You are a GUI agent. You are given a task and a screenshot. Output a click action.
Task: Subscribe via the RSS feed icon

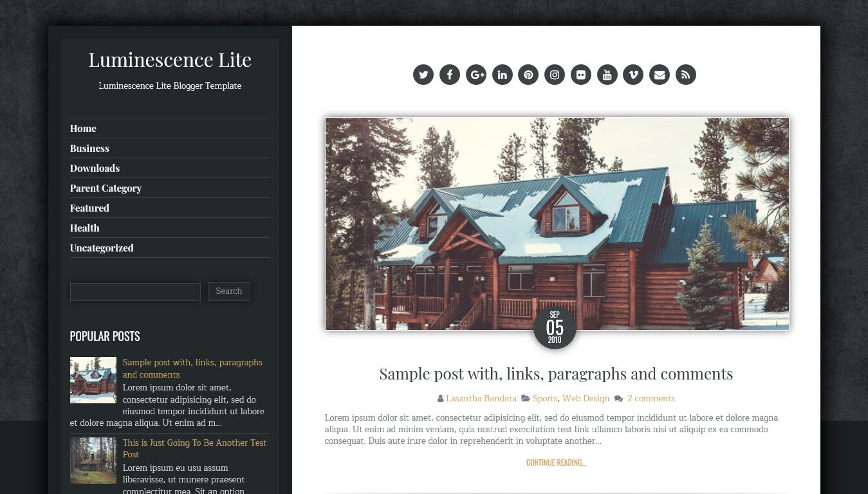pyautogui.click(x=686, y=75)
